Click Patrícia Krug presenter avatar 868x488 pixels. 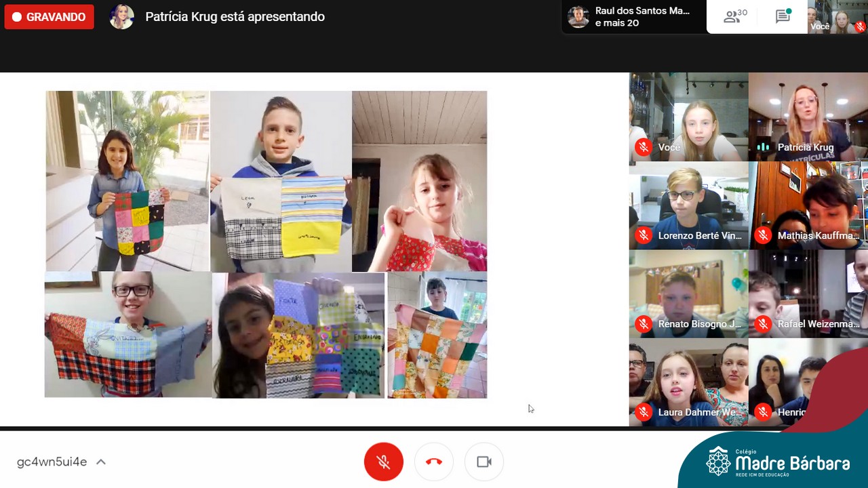coord(122,17)
